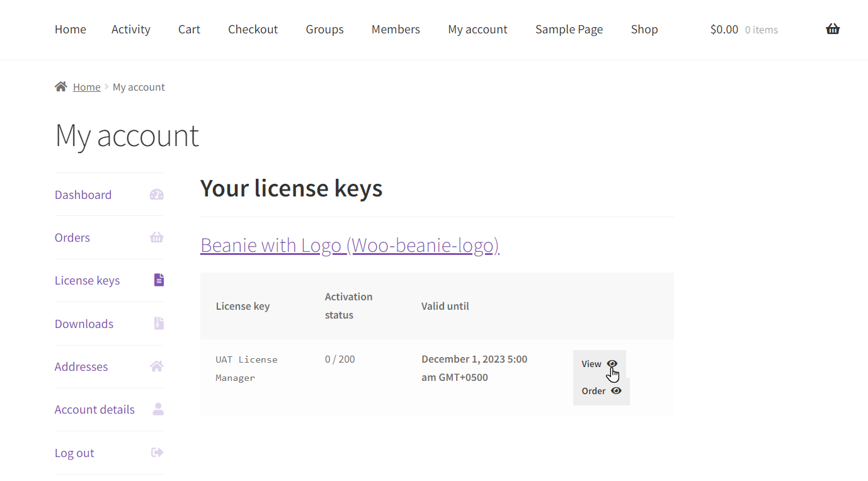Open Beanie with Logo product link
Screen dimensions: 868x481
pyautogui.click(x=350, y=245)
